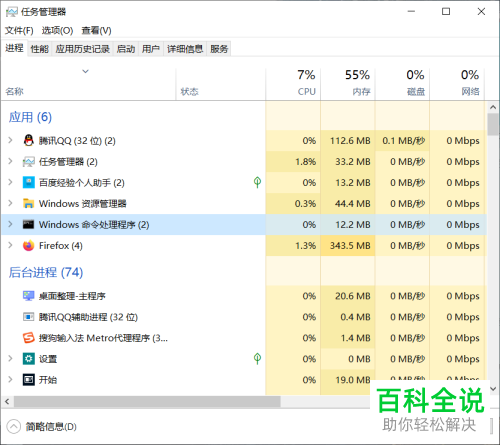
Task: Click the vertical scrollbar up arrow
Action: (x=493, y=107)
